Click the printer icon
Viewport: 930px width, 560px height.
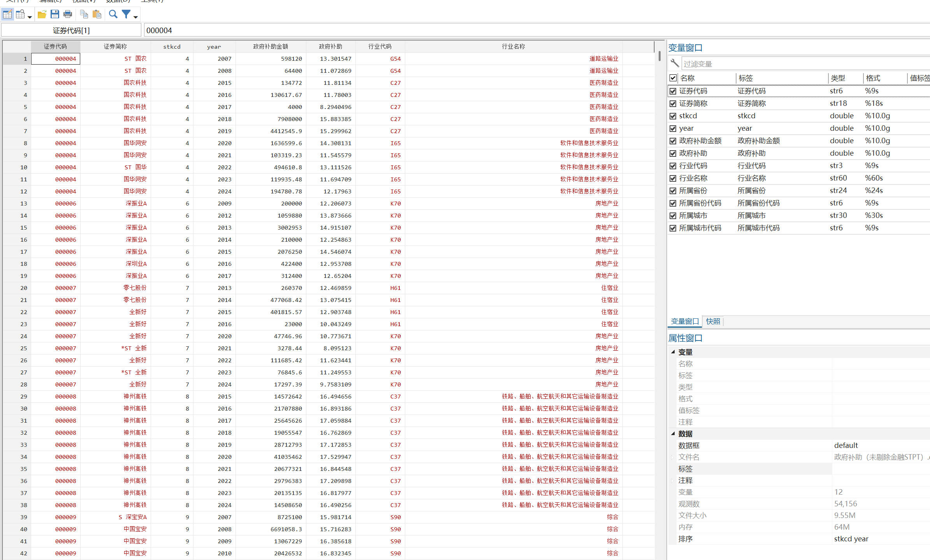tap(68, 14)
